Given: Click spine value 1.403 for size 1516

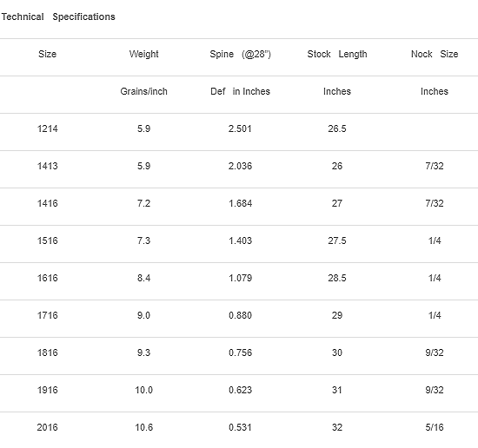Looking at the screenshot, I should click(240, 240).
